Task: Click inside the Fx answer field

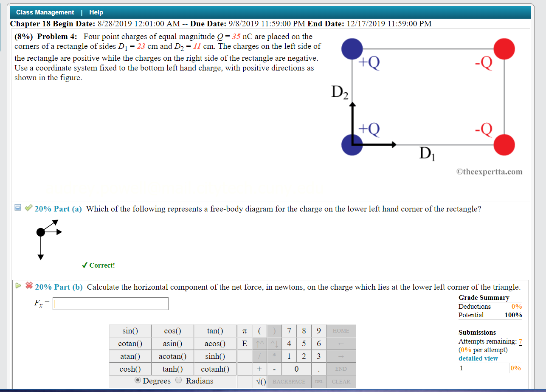Action: pos(110,303)
